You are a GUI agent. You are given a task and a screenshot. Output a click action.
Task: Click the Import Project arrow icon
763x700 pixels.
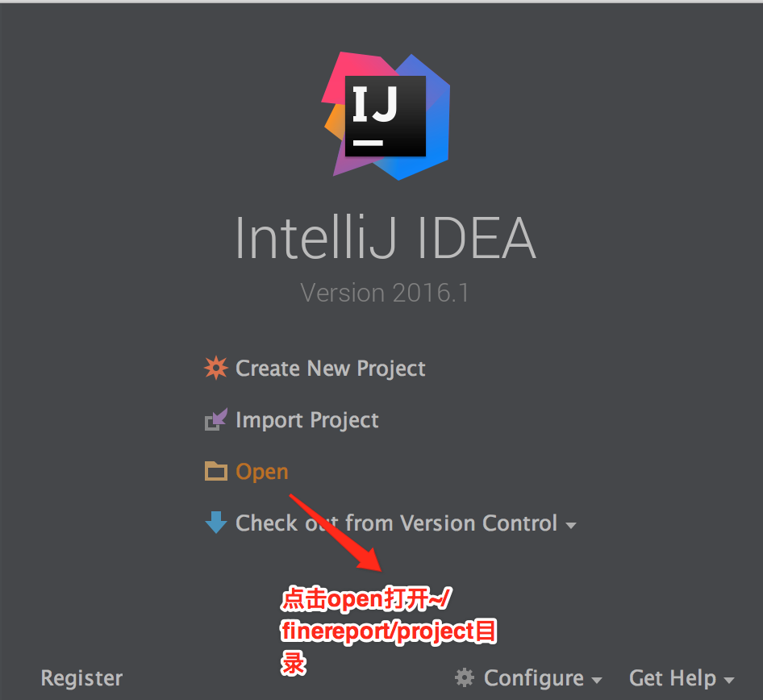[216, 419]
